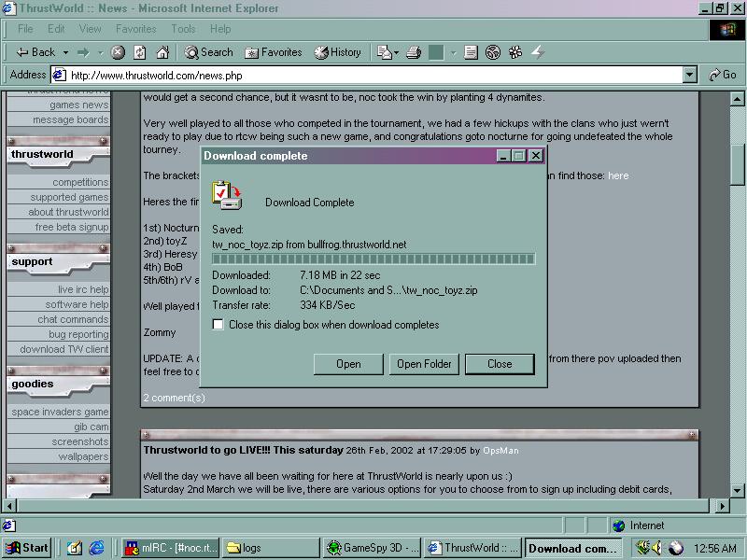Launch Internet Explorer from quick launch
This screenshot has width=747, height=560.
96,548
